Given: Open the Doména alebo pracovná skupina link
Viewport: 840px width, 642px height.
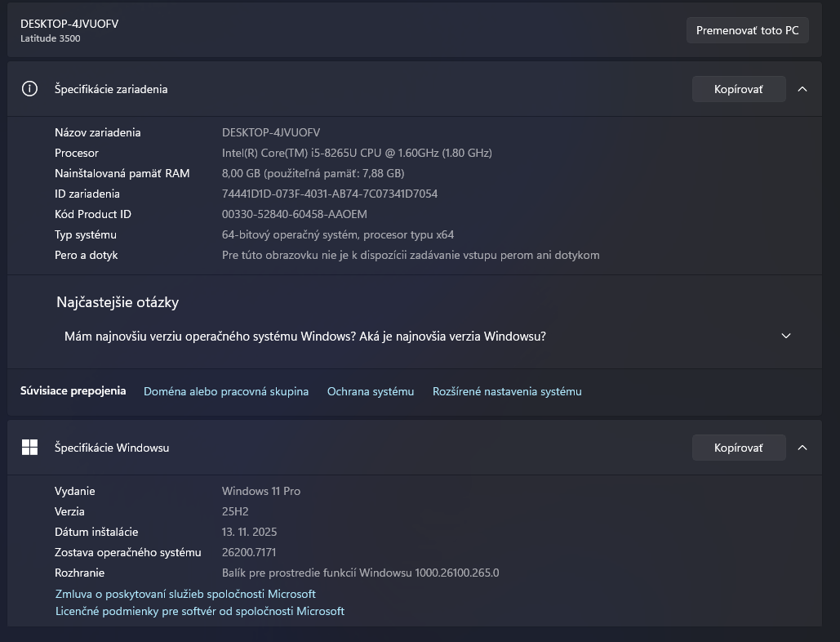Looking at the screenshot, I should [226, 391].
